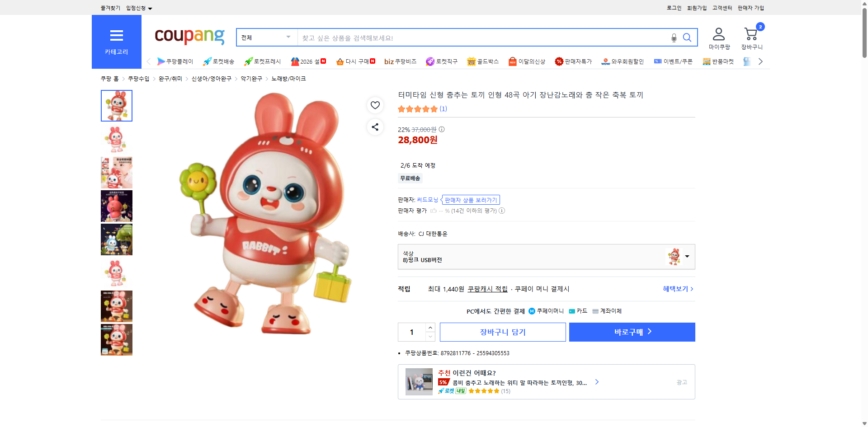Click the microphone icon in search bar

[x=673, y=38]
